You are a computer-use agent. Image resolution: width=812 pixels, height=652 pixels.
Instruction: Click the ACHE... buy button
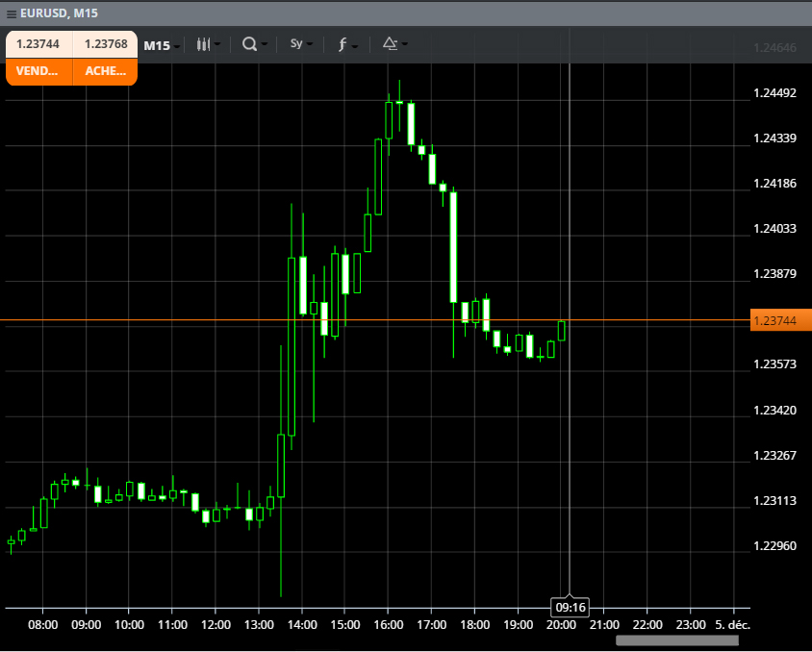tap(105, 71)
